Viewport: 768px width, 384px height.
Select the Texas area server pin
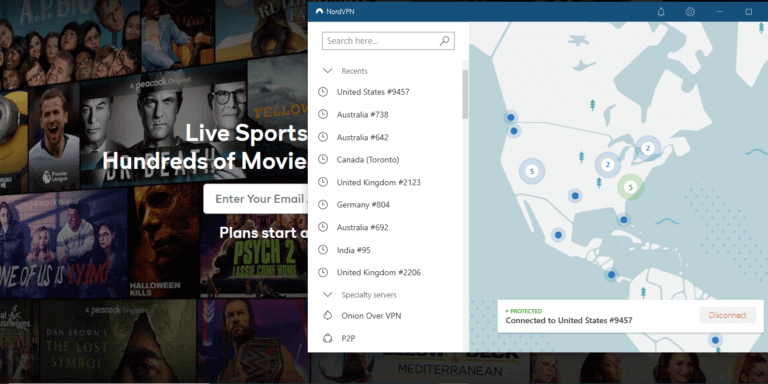click(x=575, y=196)
